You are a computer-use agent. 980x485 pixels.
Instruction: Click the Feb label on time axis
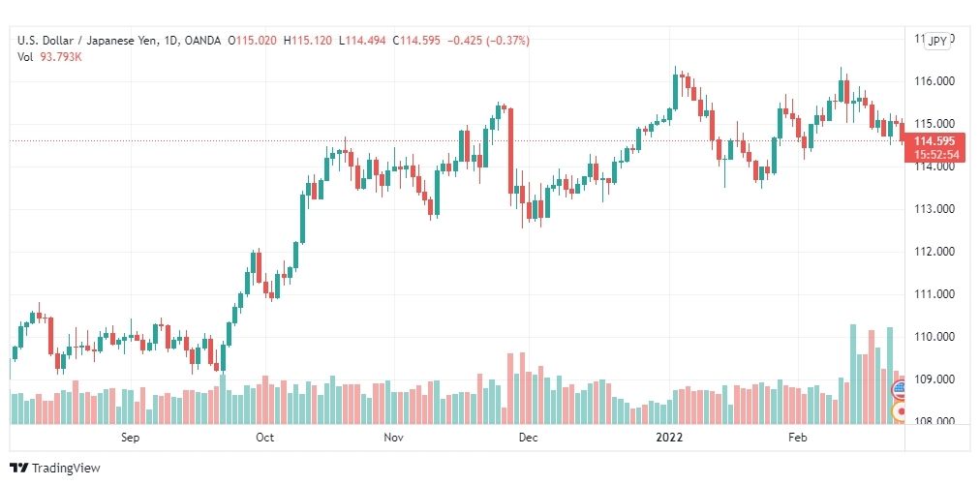tap(798, 437)
